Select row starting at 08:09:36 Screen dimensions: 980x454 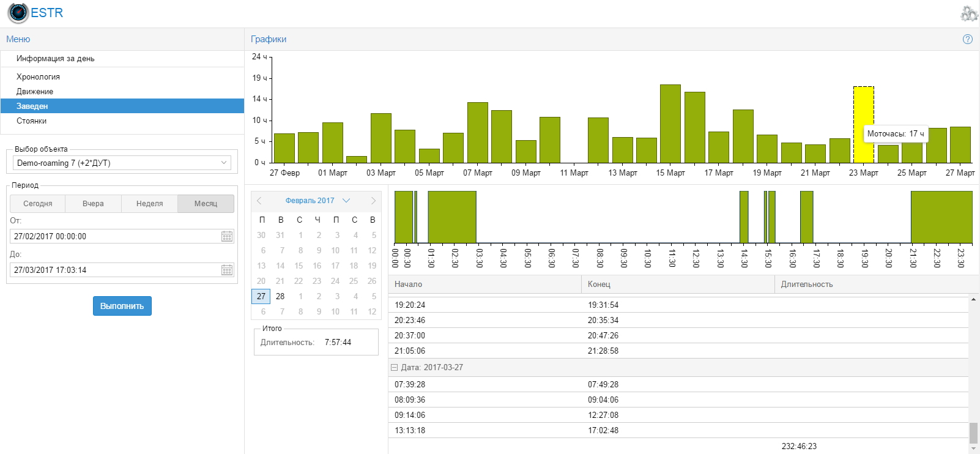(x=678, y=400)
